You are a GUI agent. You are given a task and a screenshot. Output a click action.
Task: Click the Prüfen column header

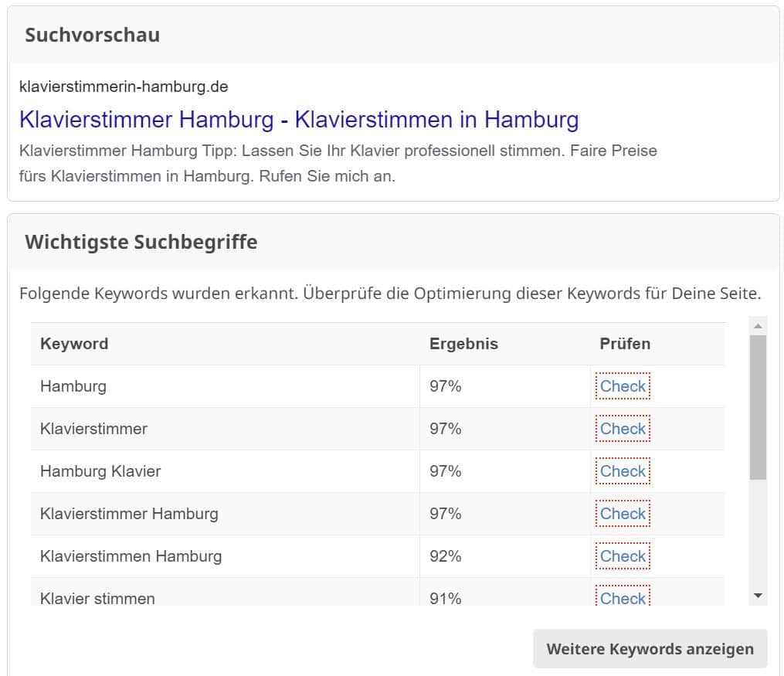625,344
